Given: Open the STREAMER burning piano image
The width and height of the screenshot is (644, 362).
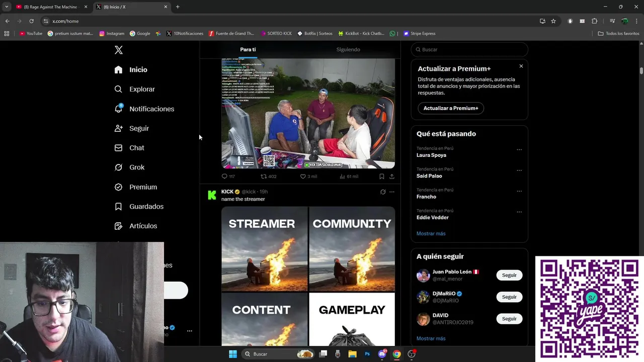Looking at the screenshot, I should point(264,249).
